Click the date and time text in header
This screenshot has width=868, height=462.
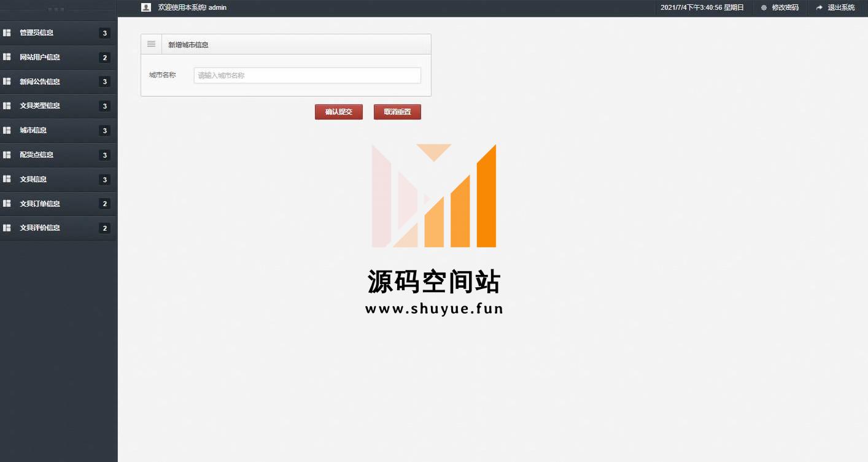[x=702, y=8]
